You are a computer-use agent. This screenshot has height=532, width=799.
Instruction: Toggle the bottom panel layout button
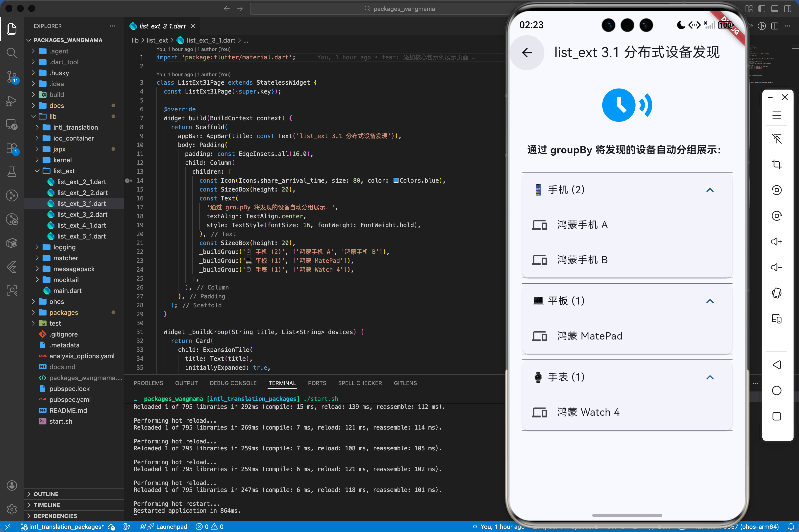click(774, 9)
